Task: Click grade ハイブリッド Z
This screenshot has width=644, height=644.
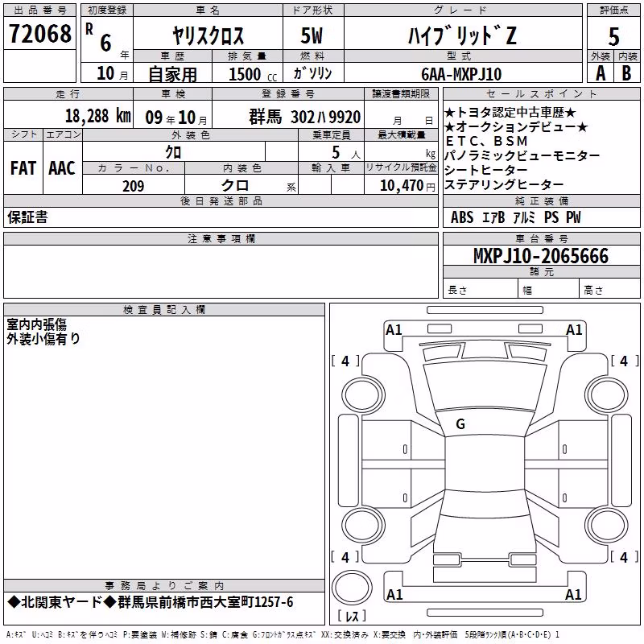Action: 462,35
